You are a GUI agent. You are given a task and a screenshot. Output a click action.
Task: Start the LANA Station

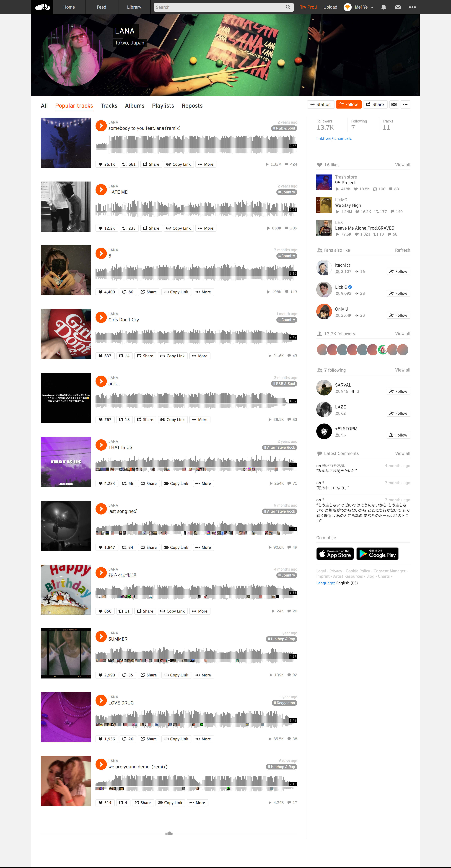tap(321, 104)
